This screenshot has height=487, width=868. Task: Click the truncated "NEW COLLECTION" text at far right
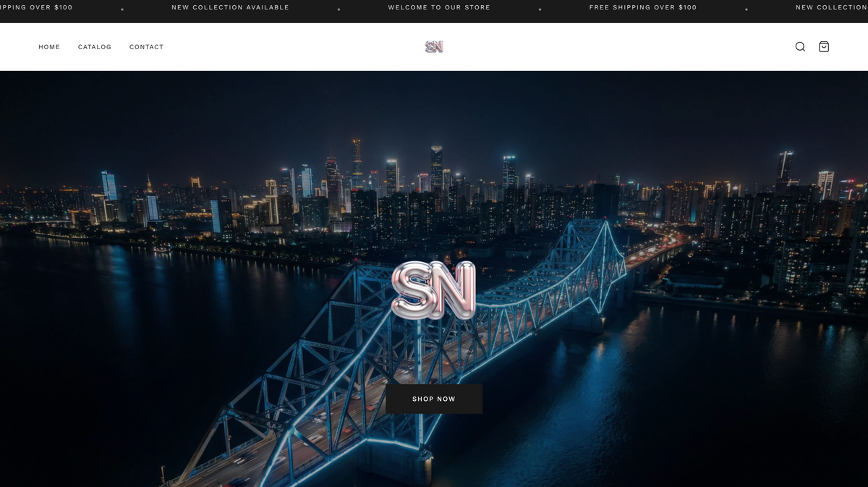coord(832,7)
